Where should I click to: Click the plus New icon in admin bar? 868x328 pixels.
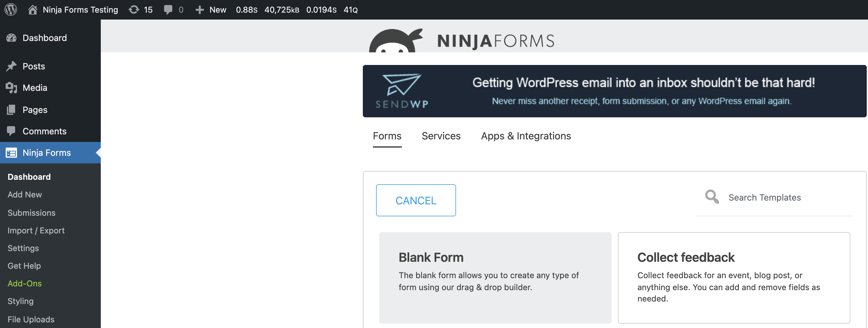[x=199, y=9]
